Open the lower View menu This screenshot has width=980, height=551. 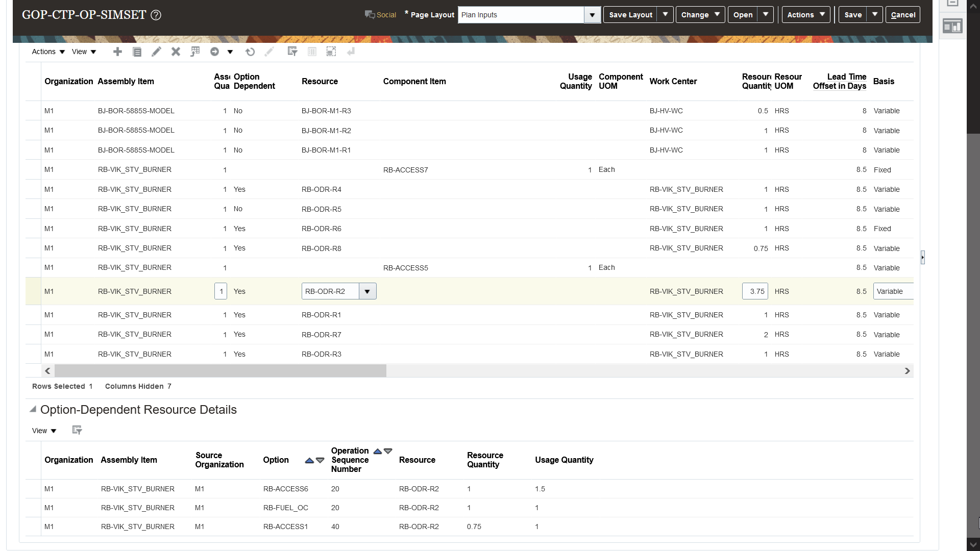44,431
